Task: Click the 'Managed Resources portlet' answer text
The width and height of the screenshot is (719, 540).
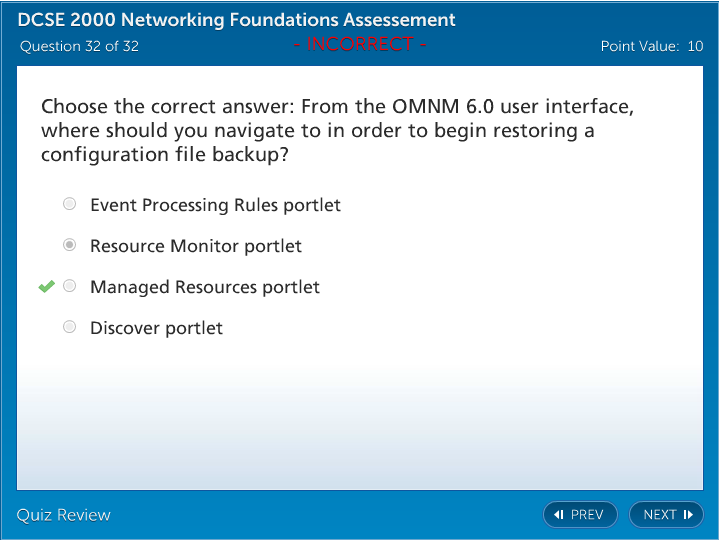Action: pos(205,287)
